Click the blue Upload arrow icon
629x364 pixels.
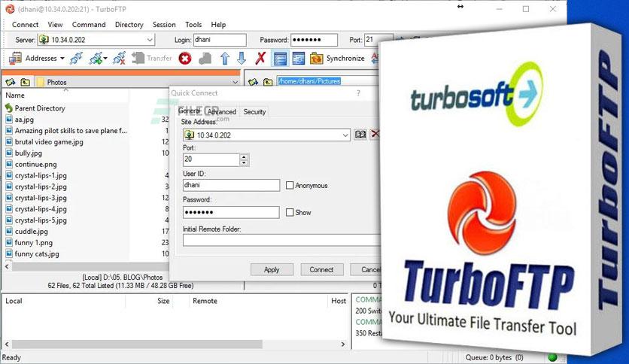click(225, 59)
